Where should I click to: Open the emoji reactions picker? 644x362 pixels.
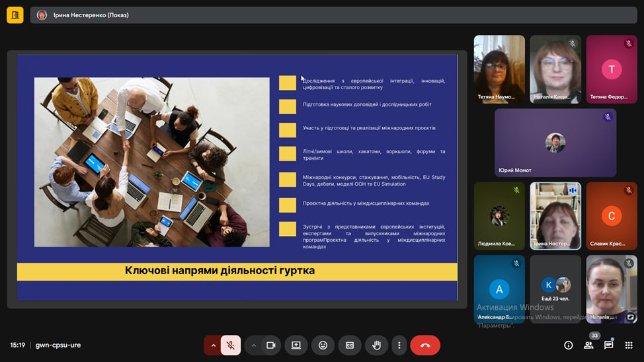pyautogui.click(x=323, y=345)
